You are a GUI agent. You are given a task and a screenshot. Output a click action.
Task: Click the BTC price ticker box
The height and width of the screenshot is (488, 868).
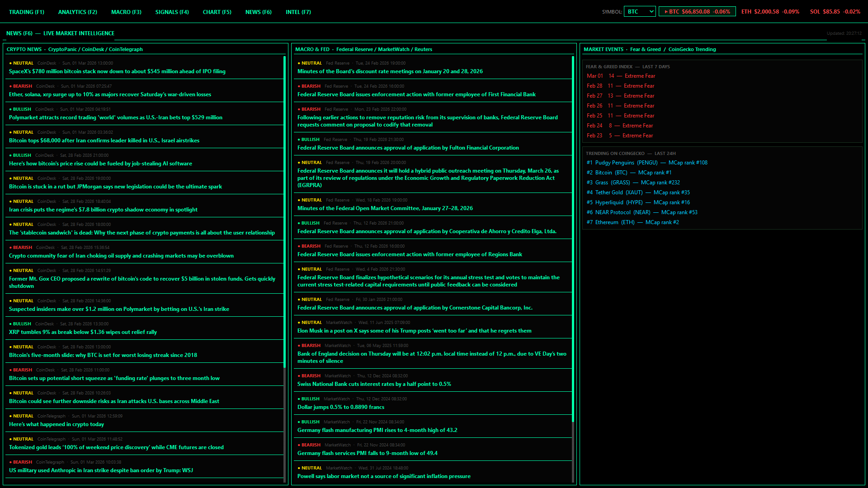697,12
